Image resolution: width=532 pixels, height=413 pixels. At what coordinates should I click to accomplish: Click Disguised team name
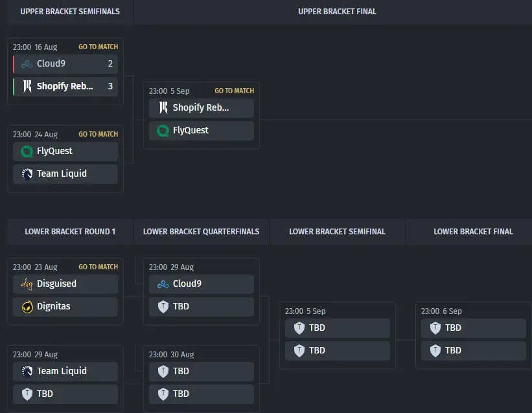[x=56, y=284]
